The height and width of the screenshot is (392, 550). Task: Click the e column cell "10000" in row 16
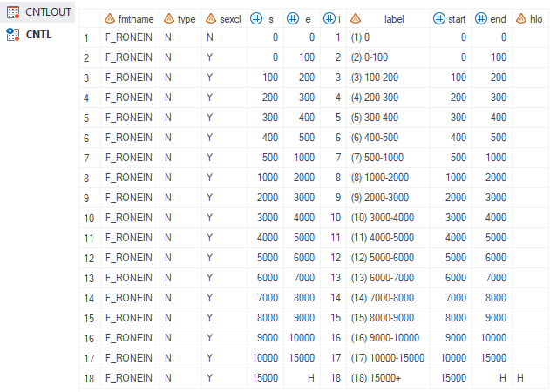coord(302,337)
